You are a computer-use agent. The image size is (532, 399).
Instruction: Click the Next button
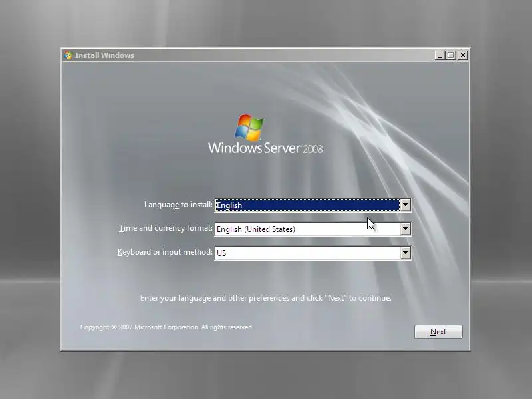(x=438, y=332)
